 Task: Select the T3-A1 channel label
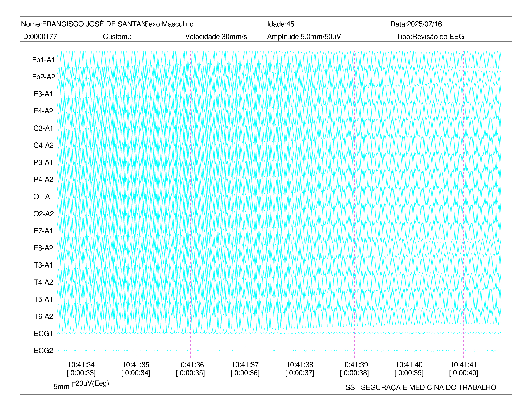43,265
